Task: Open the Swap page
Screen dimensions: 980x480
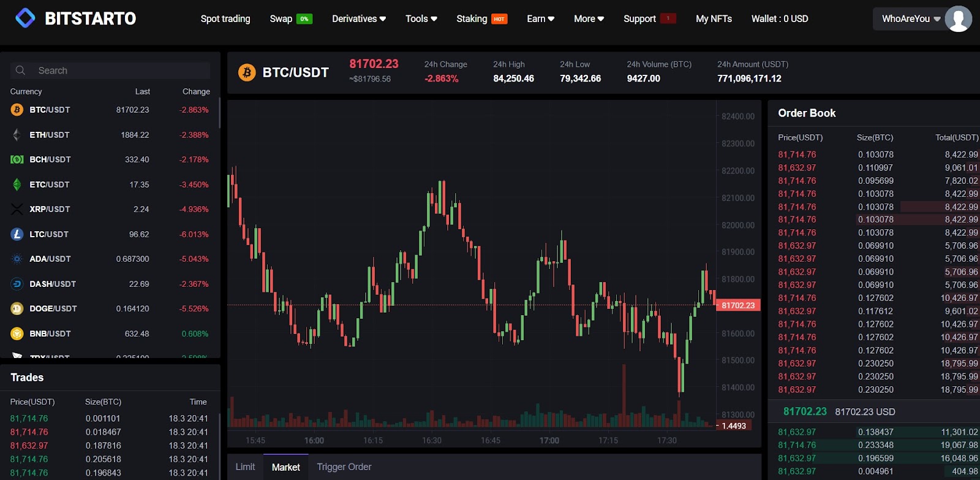Action: pos(281,19)
